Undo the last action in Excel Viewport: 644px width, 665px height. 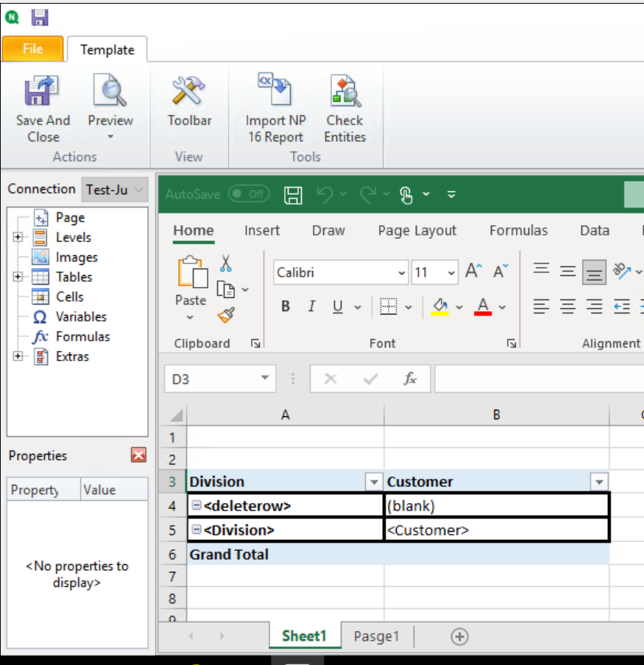(x=325, y=195)
